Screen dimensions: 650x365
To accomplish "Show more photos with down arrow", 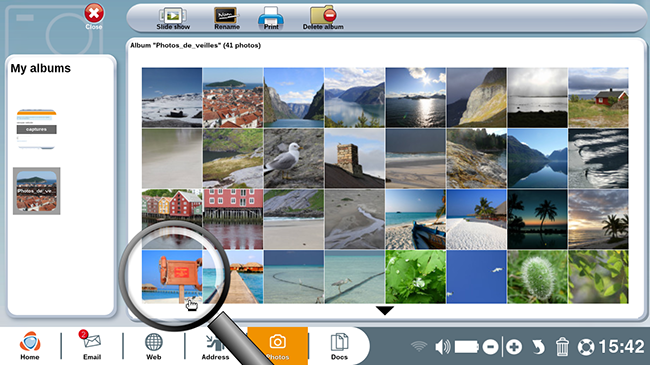I will (x=385, y=310).
